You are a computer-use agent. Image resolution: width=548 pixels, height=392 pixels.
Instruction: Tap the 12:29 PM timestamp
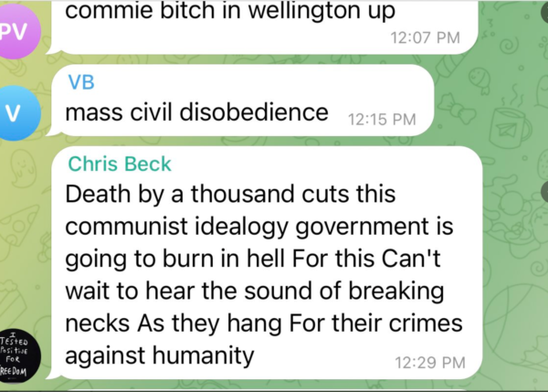[x=430, y=363]
